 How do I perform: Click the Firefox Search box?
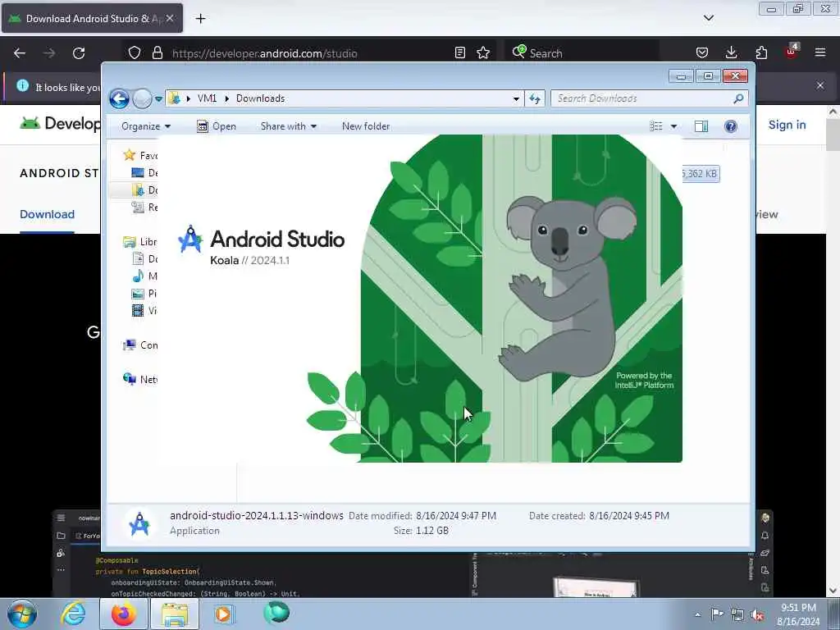(582, 53)
